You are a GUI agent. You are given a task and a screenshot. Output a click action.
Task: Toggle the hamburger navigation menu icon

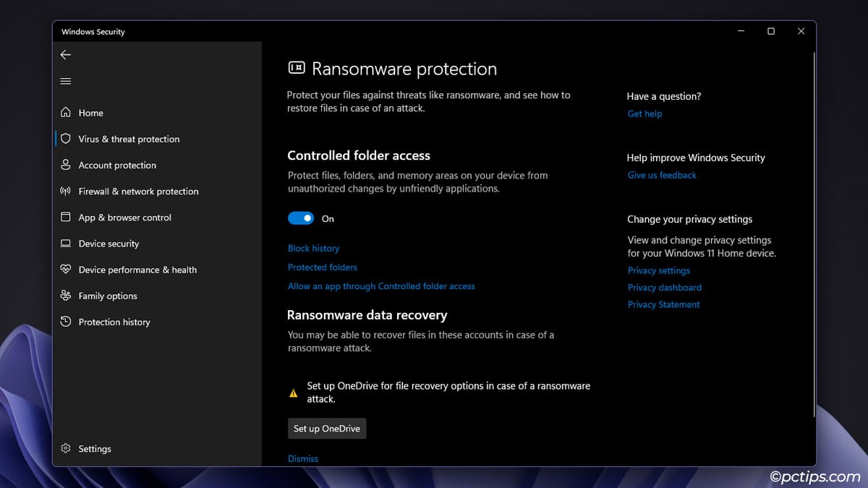(x=66, y=81)
